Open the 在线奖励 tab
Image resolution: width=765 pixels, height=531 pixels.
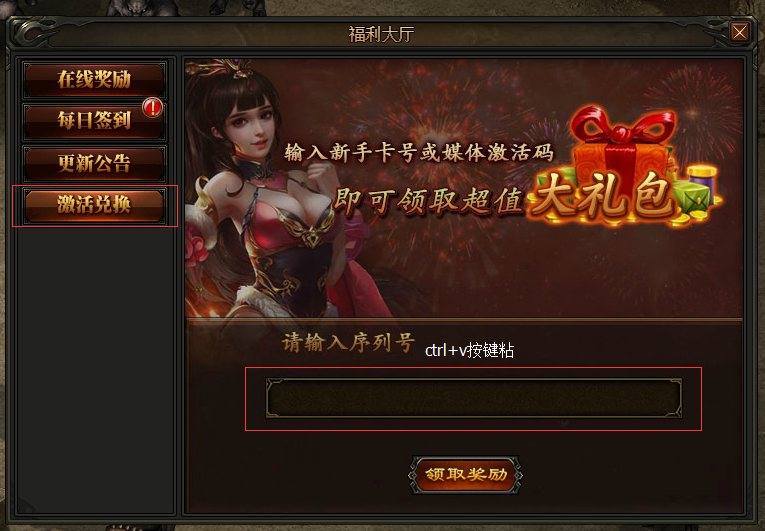pos(94,80)
